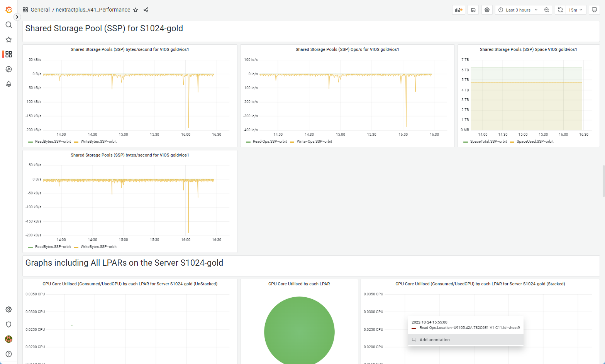The width and height of the screenshot is (605, 364).
Task: Click the green CPU pie chart
Action: click(299, 330)
